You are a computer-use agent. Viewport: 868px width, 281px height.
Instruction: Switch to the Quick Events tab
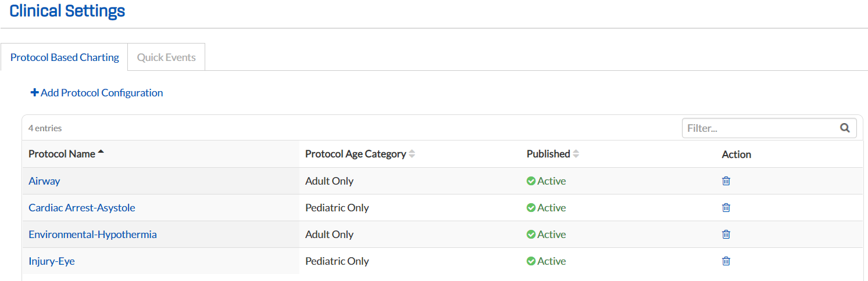click(166, 57)
